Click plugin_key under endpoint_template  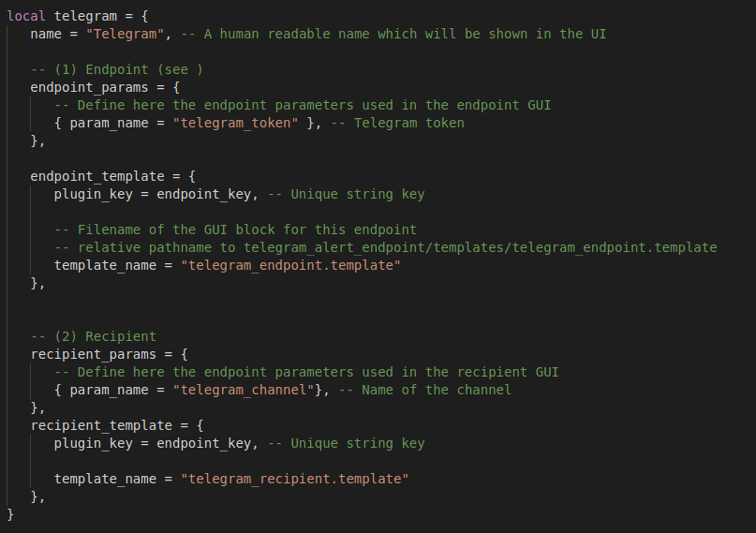93,194
